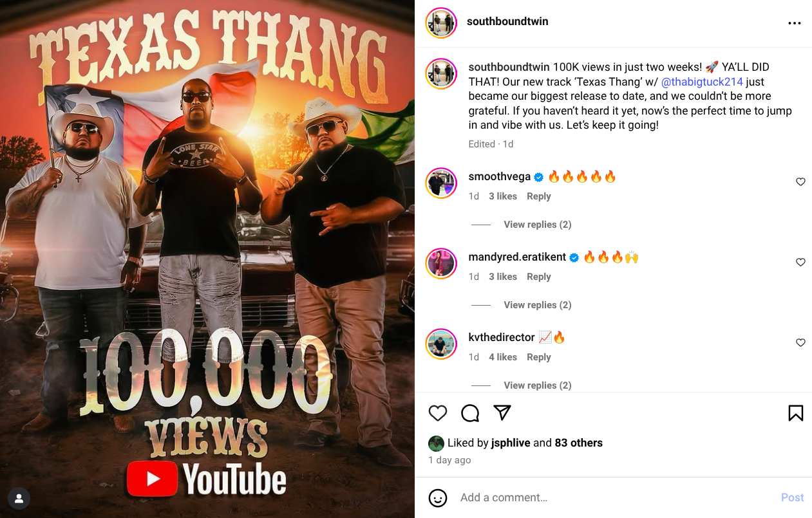Expand replies under kvthedirector's comment

click(538, 385)
